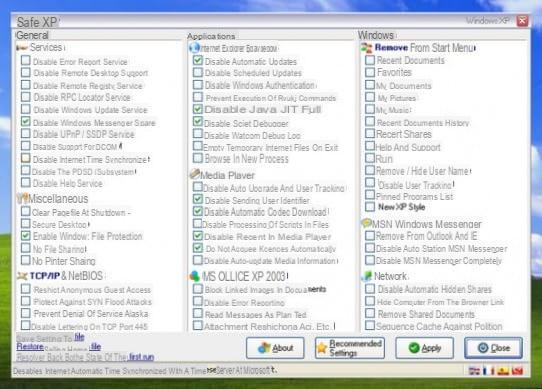Check No File Sharing
542x389 pixels.
point(26,248)
